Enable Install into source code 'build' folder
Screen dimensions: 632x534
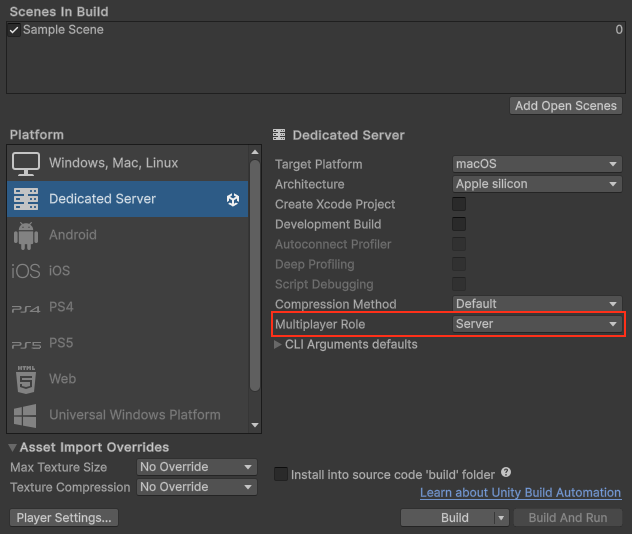point(281,474)
